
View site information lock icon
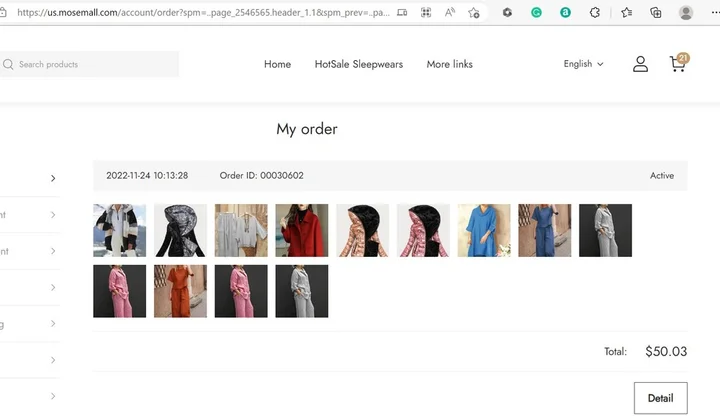3,12
